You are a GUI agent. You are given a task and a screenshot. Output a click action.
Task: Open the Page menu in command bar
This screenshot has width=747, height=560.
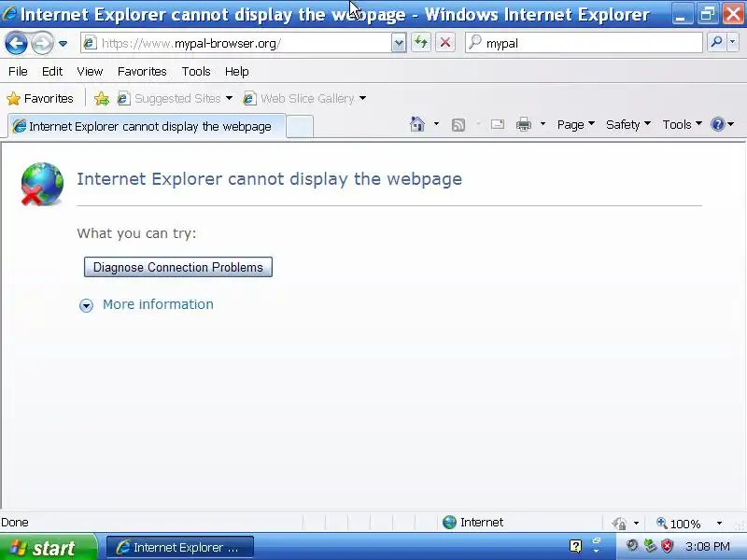tap(575, 124)
